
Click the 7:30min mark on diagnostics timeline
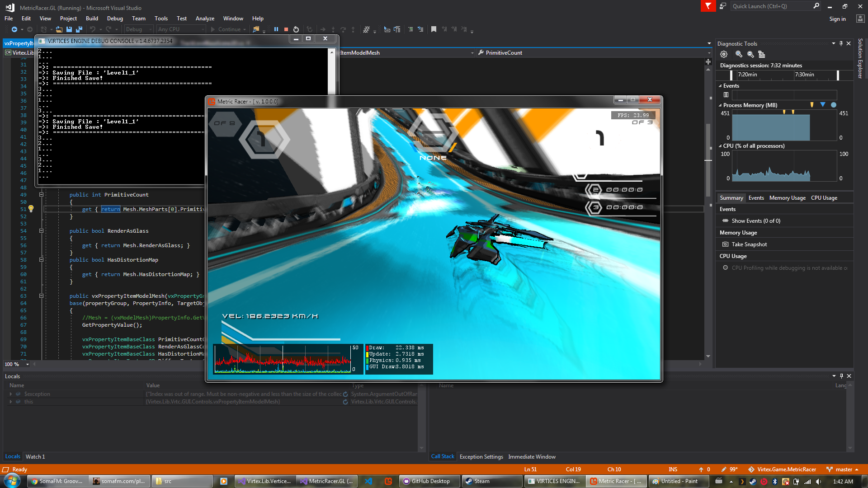[x=804, y=75]
